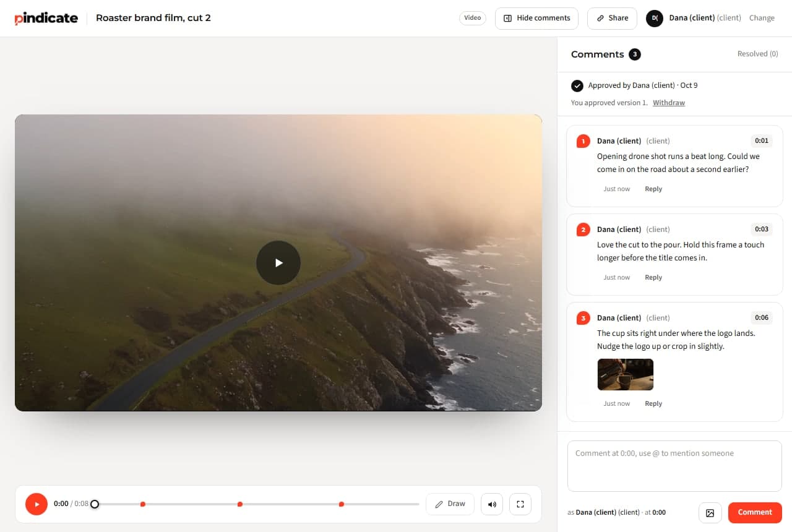Enter fullscreen mode
Screen dimensions: 792x532
tap(520, 504)
